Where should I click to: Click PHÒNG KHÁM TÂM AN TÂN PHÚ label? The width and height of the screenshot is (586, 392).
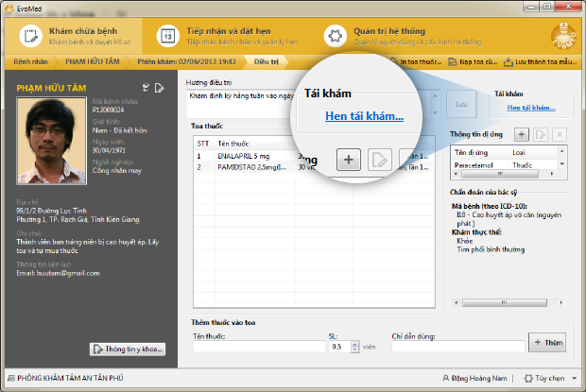point(70,378)
